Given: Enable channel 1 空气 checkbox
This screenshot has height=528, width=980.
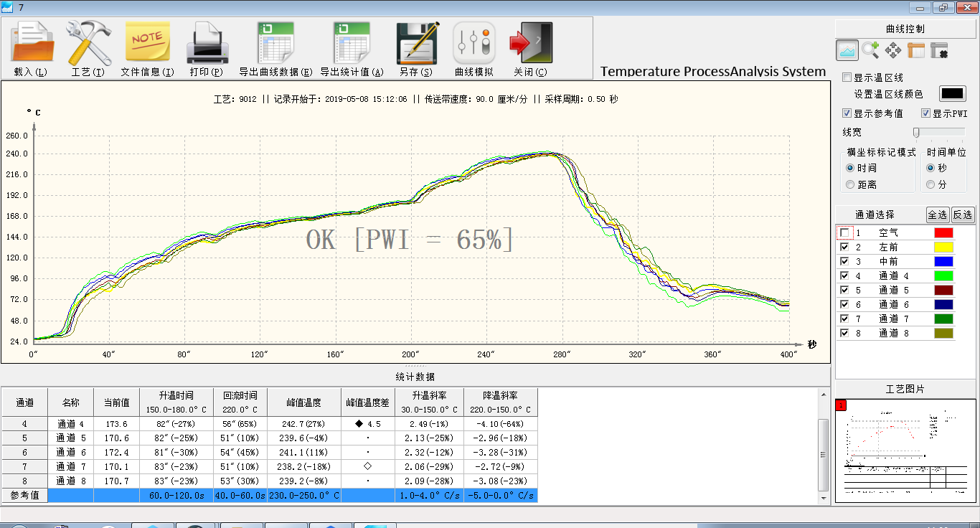Looking at the screenshot, I should [844, 232].
